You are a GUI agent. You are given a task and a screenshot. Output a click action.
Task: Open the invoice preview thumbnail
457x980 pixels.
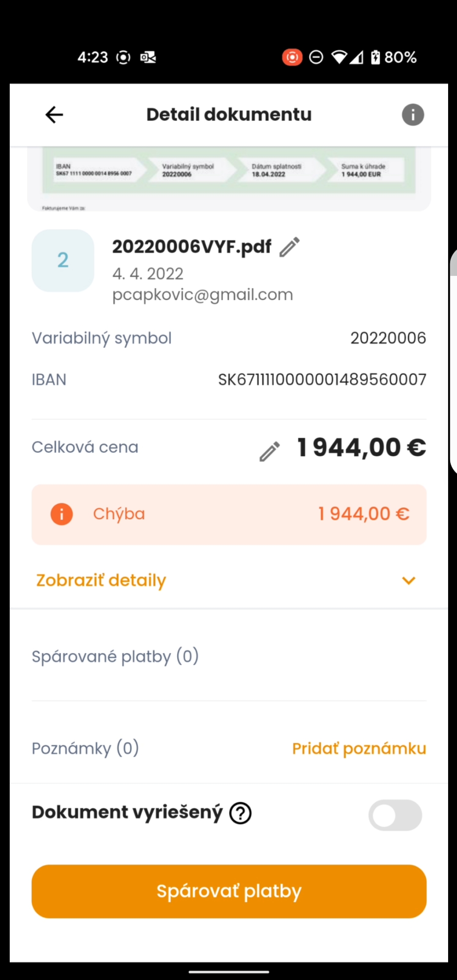pos(228,179)
